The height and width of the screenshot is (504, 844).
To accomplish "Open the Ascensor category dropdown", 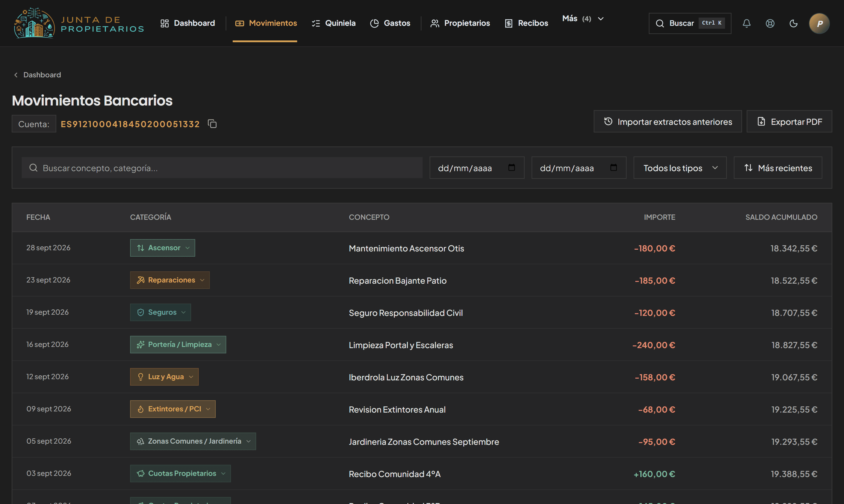I will coord(162,248).
